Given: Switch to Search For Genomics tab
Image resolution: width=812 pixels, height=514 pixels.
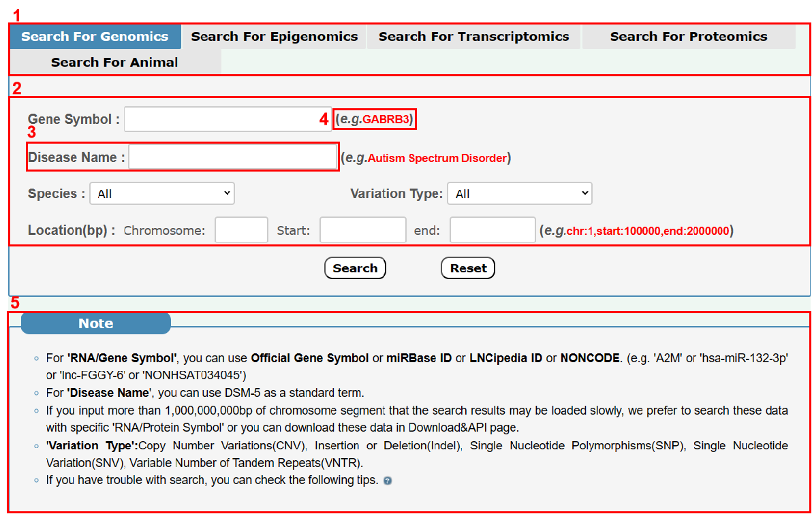Looking at the screenshot, I should tap(95, 37).
